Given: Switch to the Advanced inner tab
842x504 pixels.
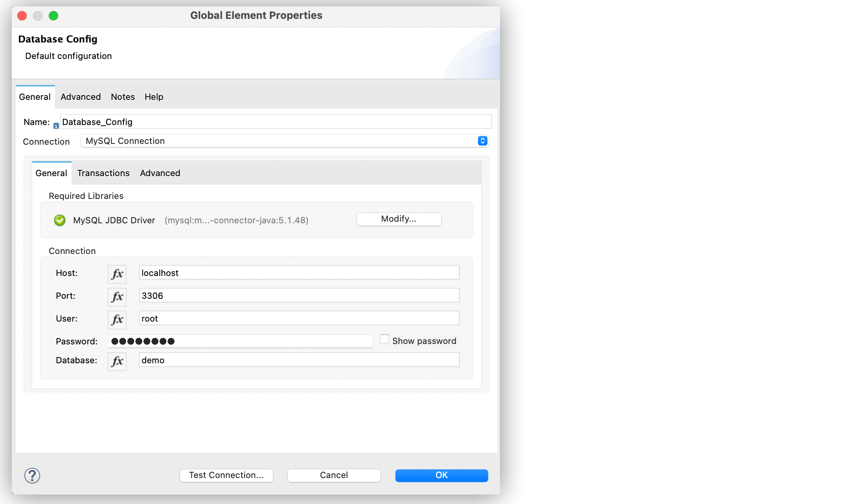Looking at the screenshot, I should [x=160, y=173].
